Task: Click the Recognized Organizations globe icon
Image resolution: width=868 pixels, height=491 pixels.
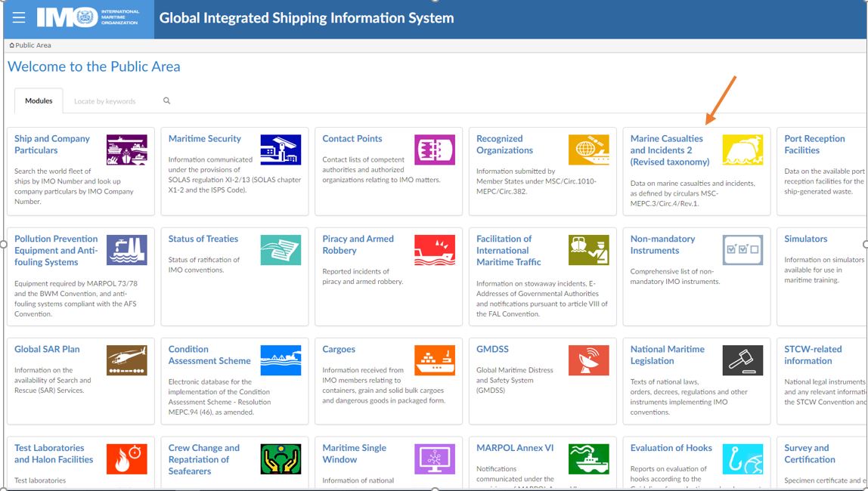Action: 589,150
